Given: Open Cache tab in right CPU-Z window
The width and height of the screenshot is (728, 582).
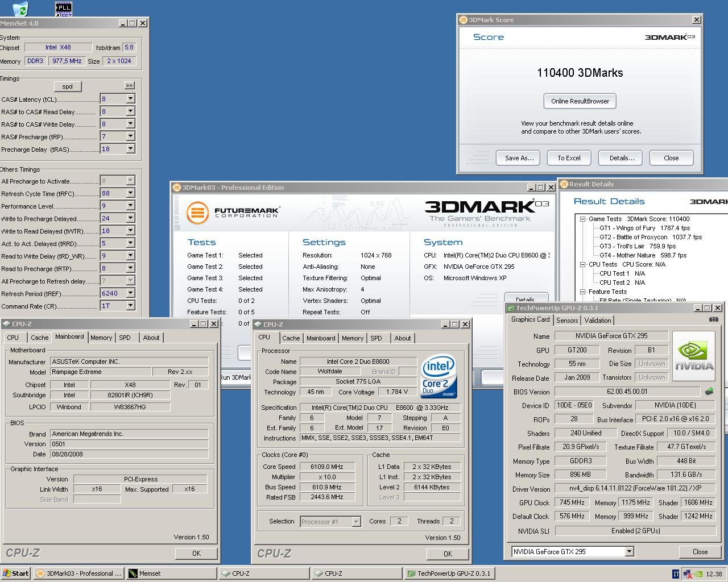Looking at the screenshot, I should (x=291, y=338).
